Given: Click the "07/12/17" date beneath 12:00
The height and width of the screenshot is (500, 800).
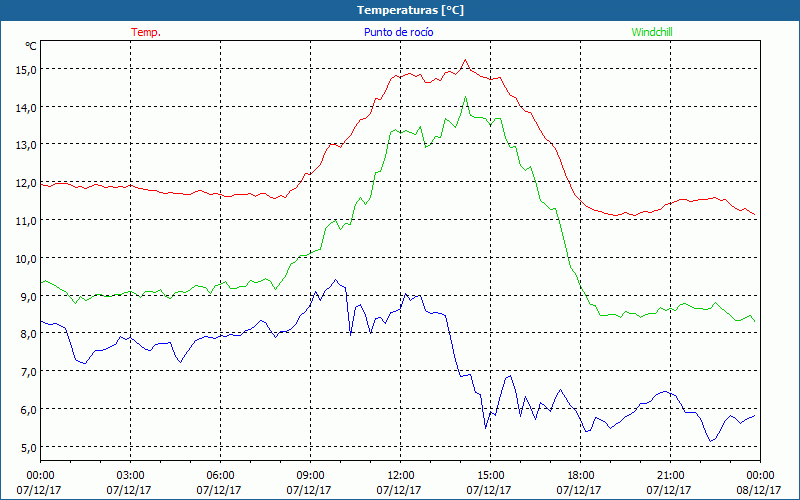Looking at the screenshot, I should click(x=399, y=490).
